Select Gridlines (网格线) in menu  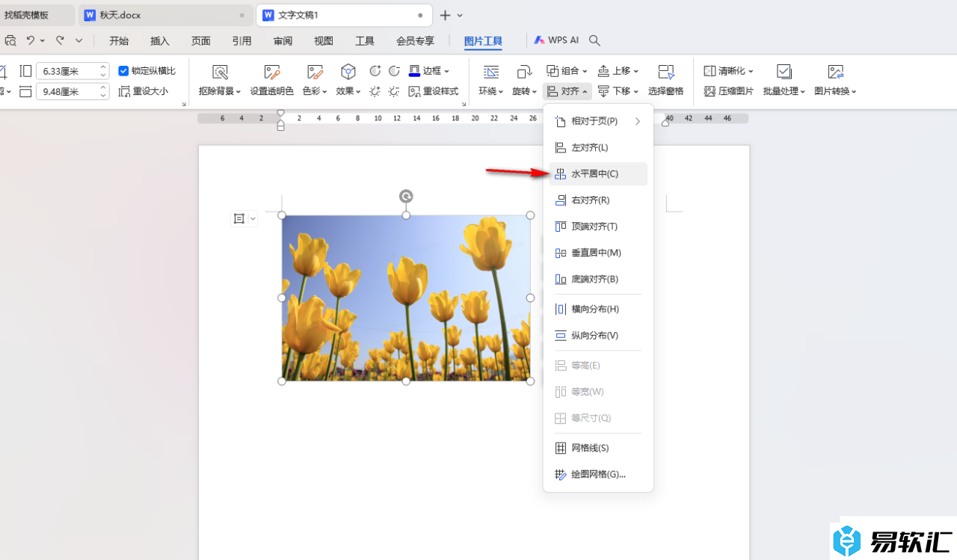coord(598,449)
